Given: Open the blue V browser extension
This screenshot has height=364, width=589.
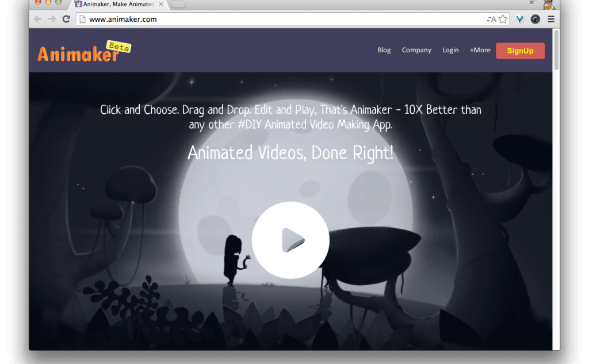Looking at the screenshot, I should click(x=519, y=18).
